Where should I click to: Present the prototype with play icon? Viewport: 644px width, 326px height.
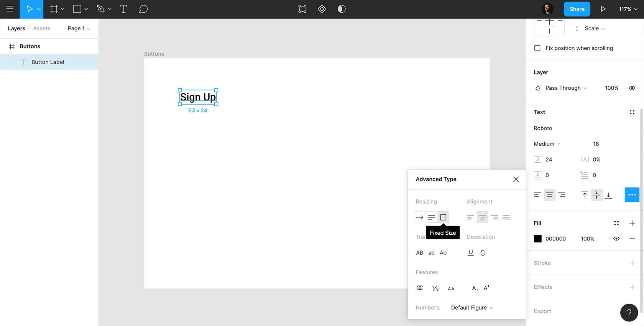tap(603, 9)
